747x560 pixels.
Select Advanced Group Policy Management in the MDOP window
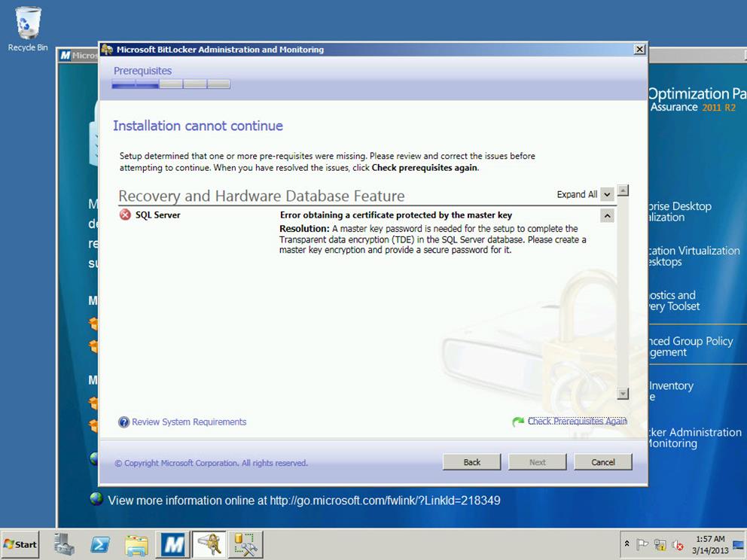[x=691, y=347]
